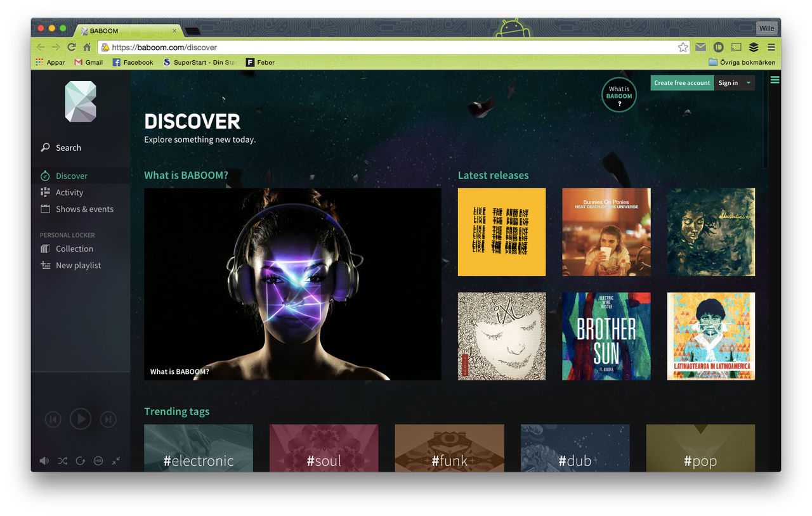Expand the Sign in dropdown arrow
This screenshot has width=812, height=516.
(748, 83)
